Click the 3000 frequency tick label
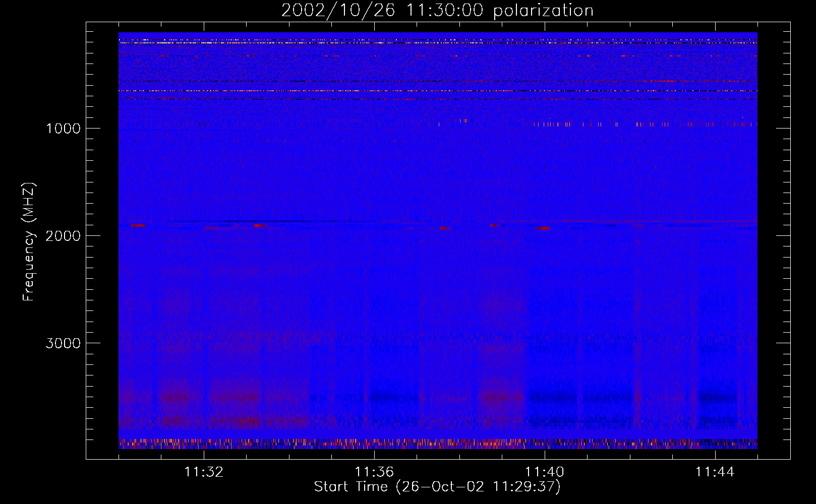 [x=63, y=343]
